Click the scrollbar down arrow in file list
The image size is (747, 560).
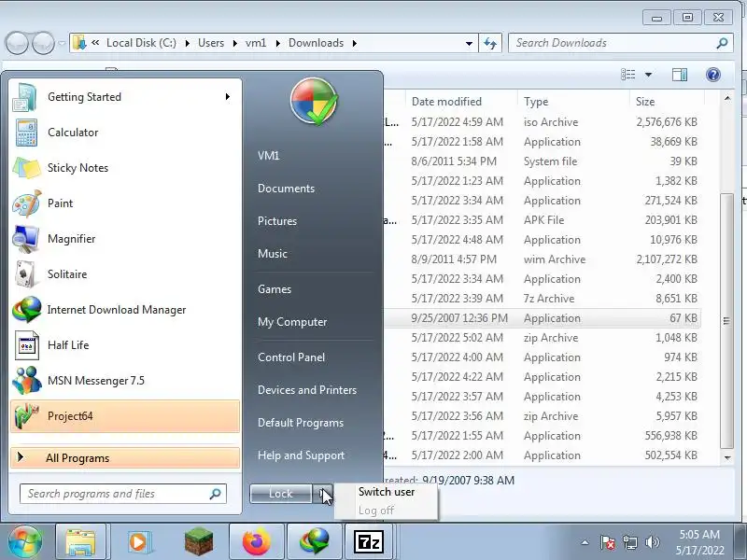click(x=727, y=458)
